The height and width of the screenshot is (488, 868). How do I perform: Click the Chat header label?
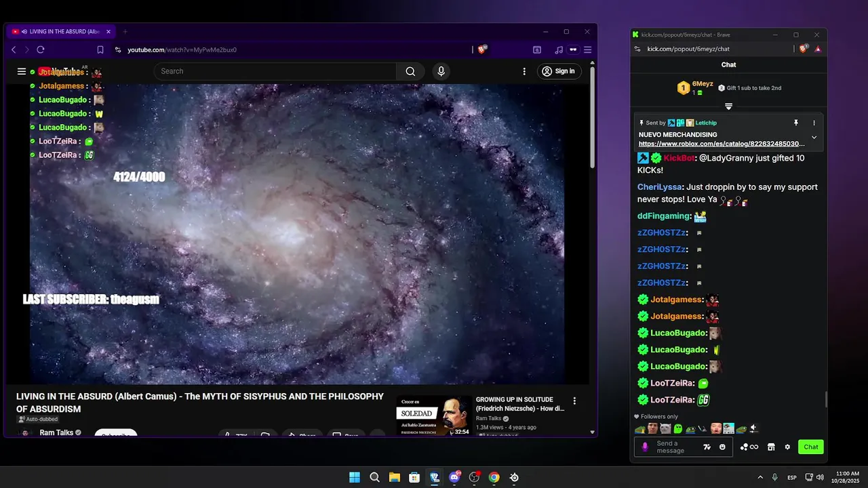[728, 64]
